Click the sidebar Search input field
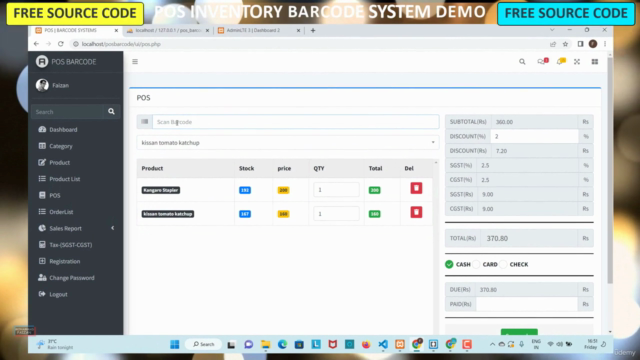Viewport: 640px width, 360px height. 67,111
